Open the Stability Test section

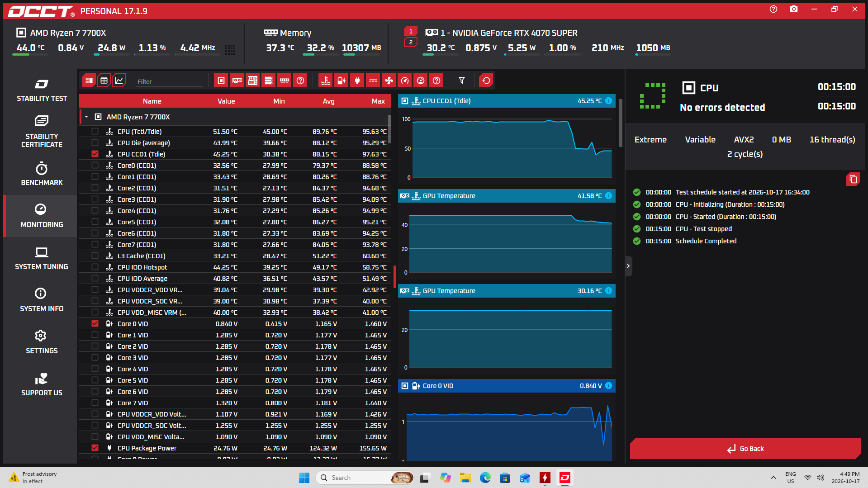(x=42, y=90)
